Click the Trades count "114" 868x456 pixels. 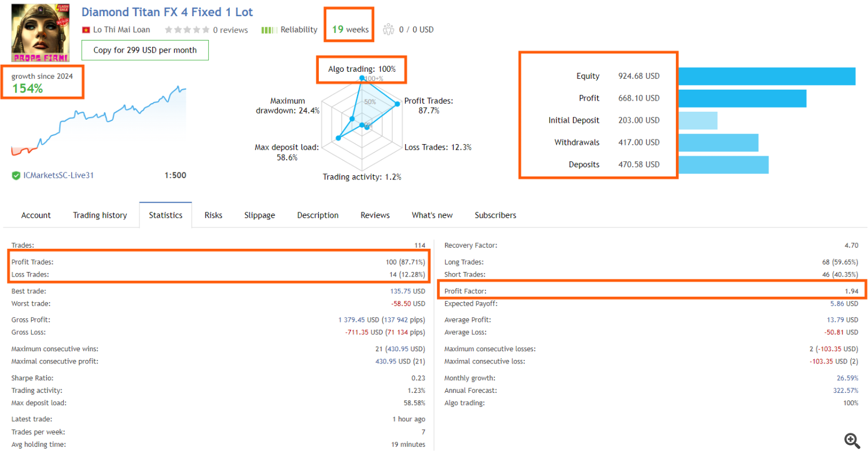(x=420, y=245)
